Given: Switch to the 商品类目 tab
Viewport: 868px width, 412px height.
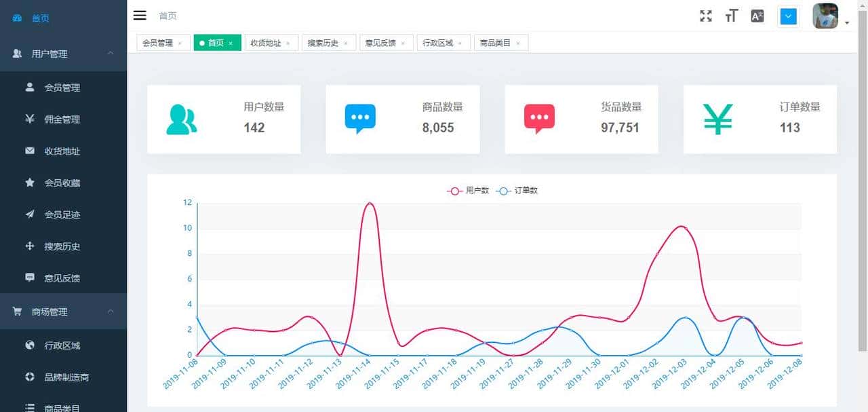Looking at the screenshot, I should (x=497, y=42).
